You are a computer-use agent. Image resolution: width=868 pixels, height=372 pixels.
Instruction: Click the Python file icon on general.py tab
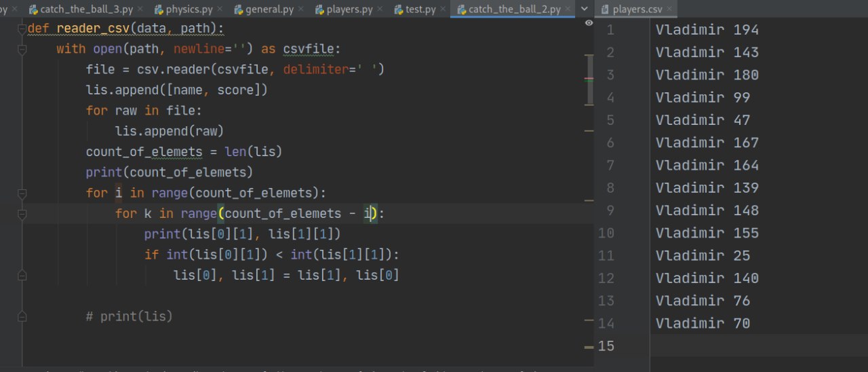coord(239,10)
